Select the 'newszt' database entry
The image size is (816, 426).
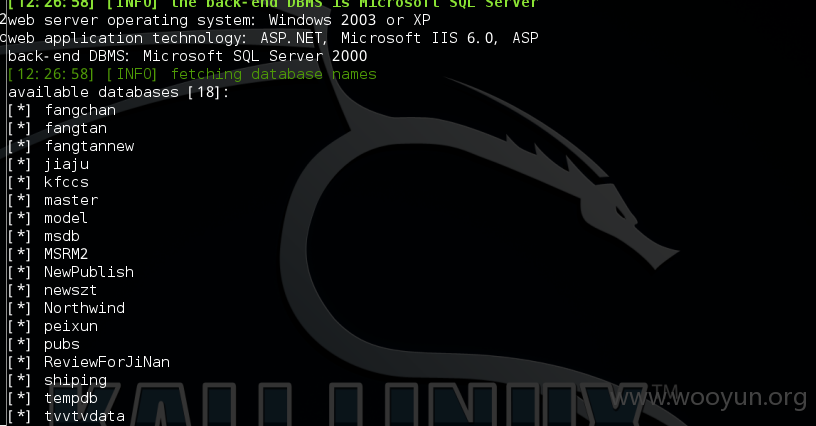pyautogui.click(x=71, y=290)
